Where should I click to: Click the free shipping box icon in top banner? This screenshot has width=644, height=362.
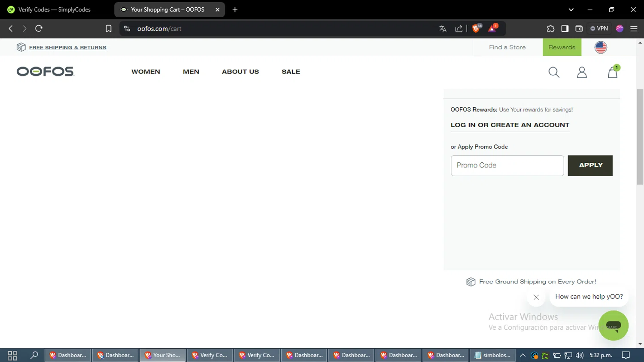(21, 47)
